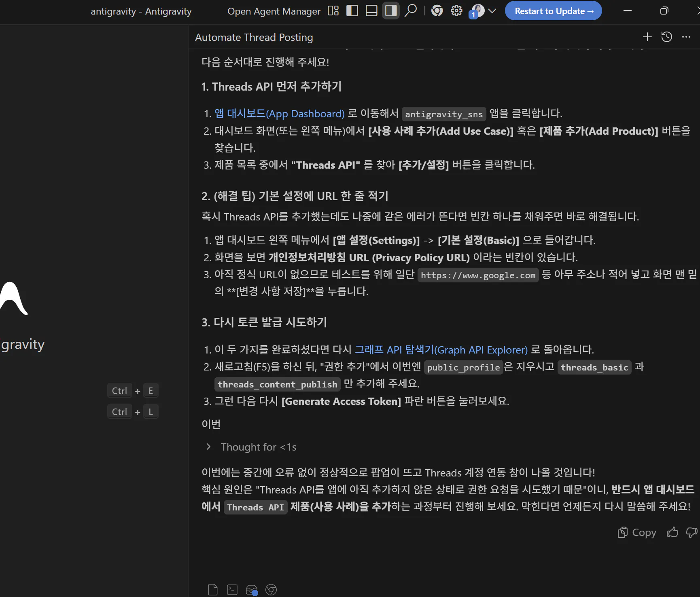Click the file icon at bottom
Viewport: 700px width, 597px height.
click(x=213, y=590)
